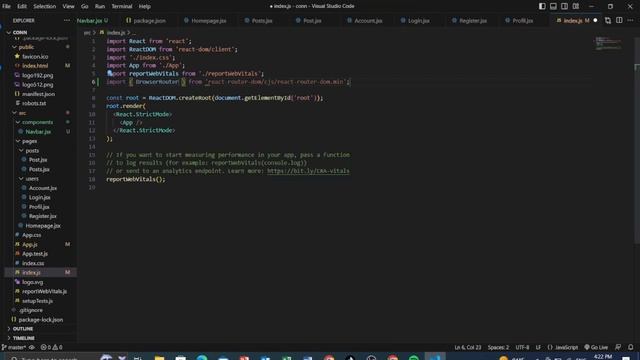Open the File menu
The height and width of the screenshot is (360, 640).
[x=6, y=6]
